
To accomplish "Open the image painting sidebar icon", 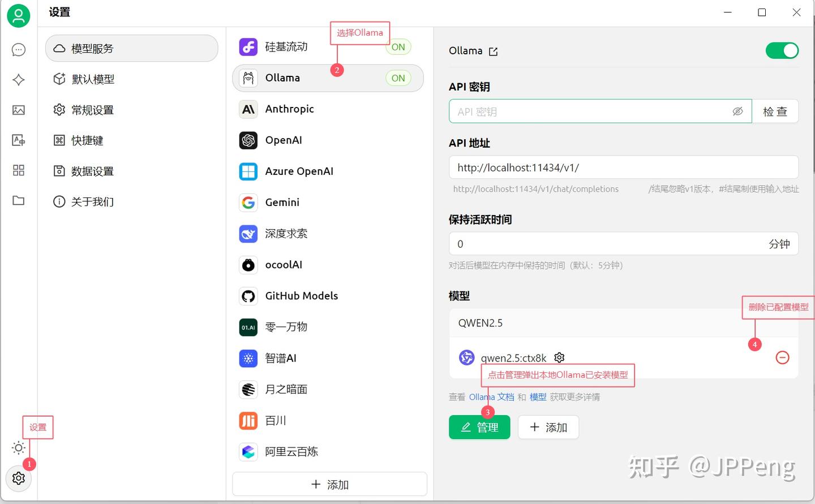I will (19, 110).
